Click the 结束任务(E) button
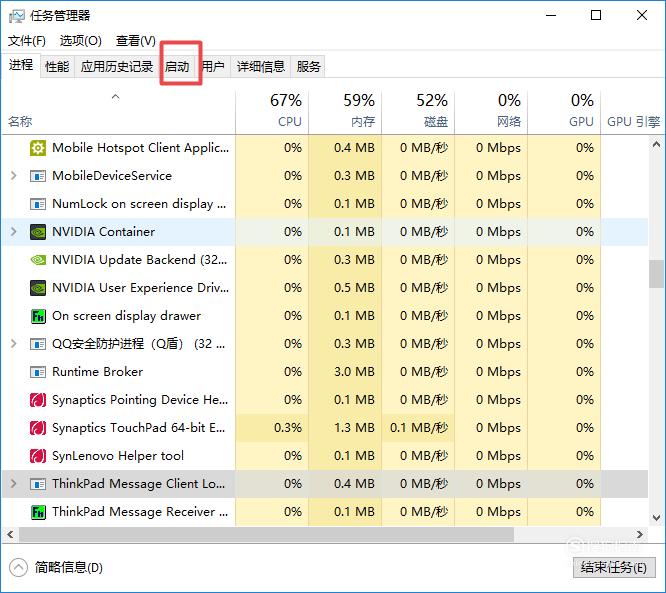 click(614, 568)
